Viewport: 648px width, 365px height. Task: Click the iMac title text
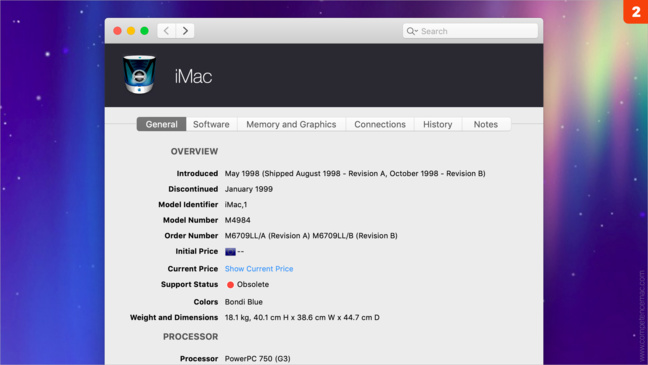pyautogui.click(x=193, y=76)
